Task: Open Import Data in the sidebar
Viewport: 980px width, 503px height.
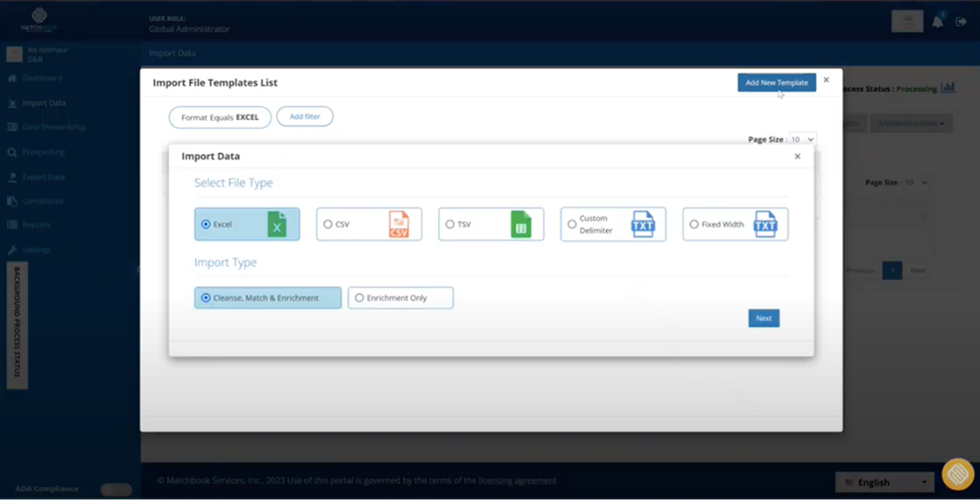Action: point(44,103)
